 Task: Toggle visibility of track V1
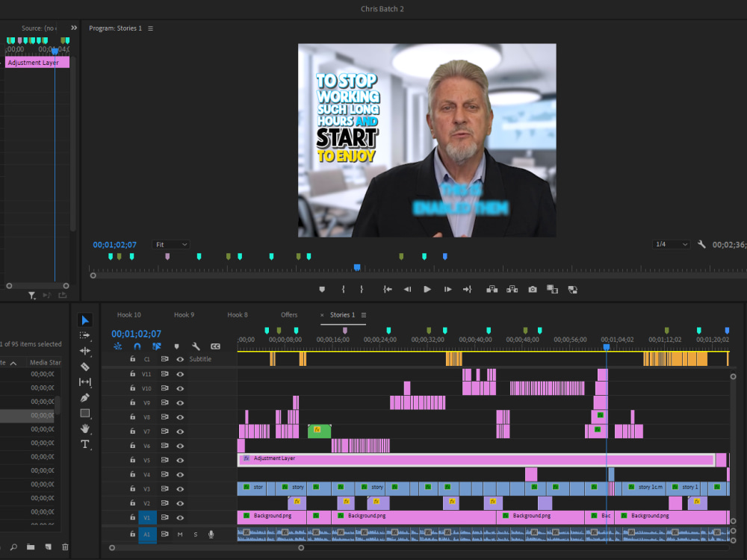(180, 517)
